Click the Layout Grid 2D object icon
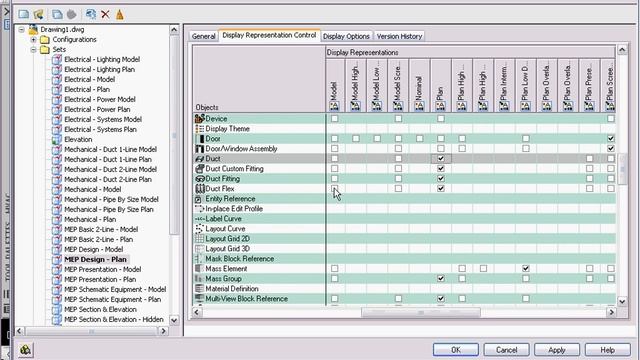This screenshot has width=640, height=360. (200, 238)
